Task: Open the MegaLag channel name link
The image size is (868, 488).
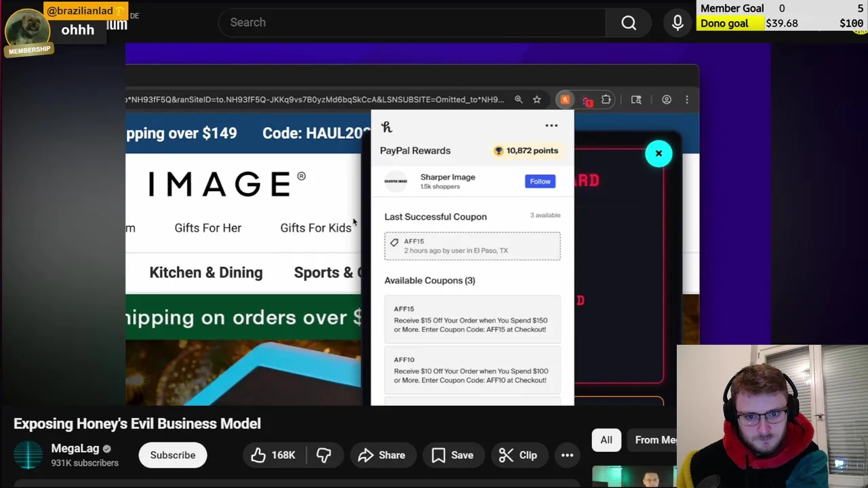Action: click(75, 449)
